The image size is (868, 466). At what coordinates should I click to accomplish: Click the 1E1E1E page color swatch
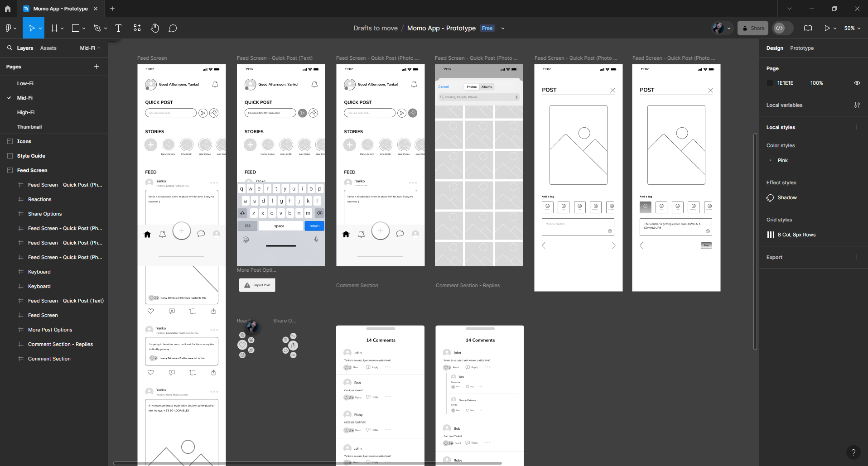tap(770, 83)
